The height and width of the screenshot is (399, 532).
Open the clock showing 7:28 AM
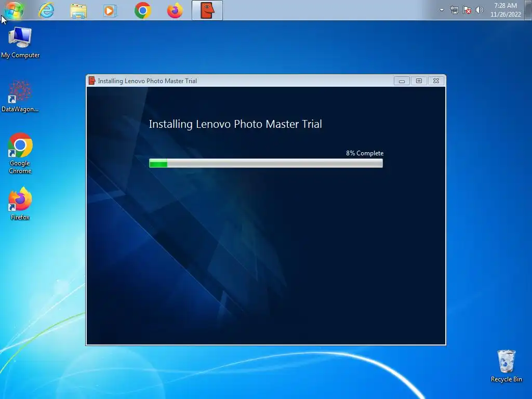[x=505, y=10]
